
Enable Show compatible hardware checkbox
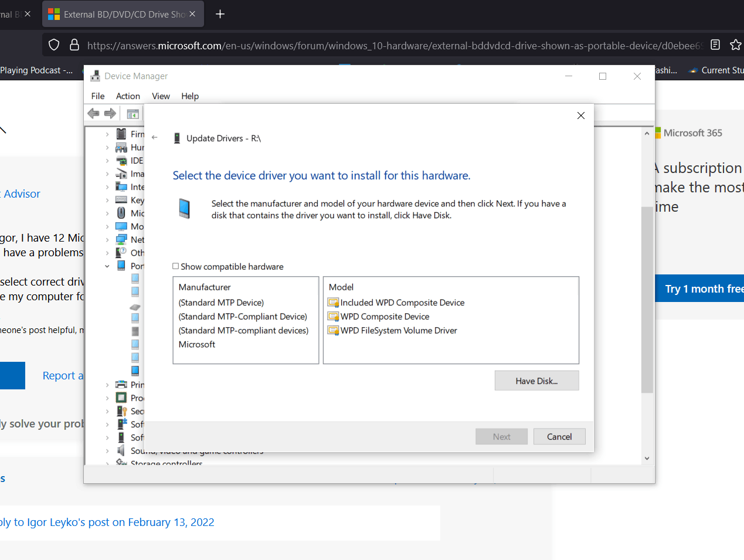tap(175, 266)
